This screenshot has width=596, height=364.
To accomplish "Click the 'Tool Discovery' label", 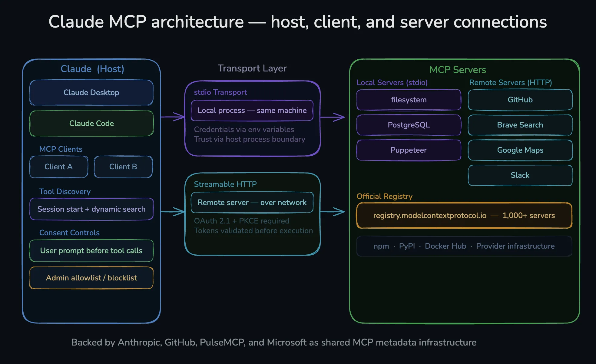I will coord(65,191).
